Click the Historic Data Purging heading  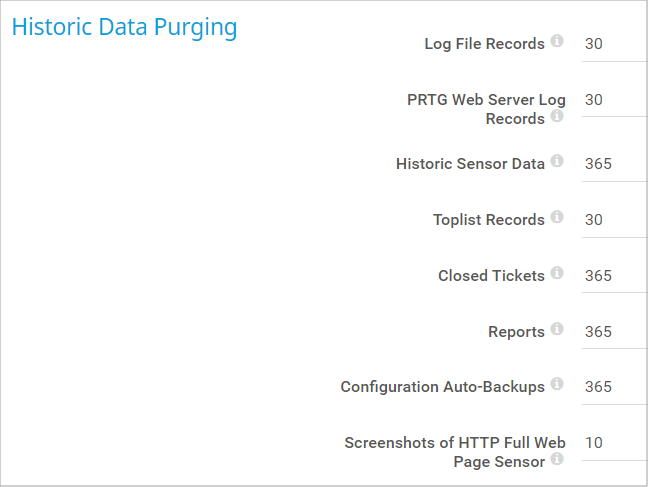(x=124, y=27)
